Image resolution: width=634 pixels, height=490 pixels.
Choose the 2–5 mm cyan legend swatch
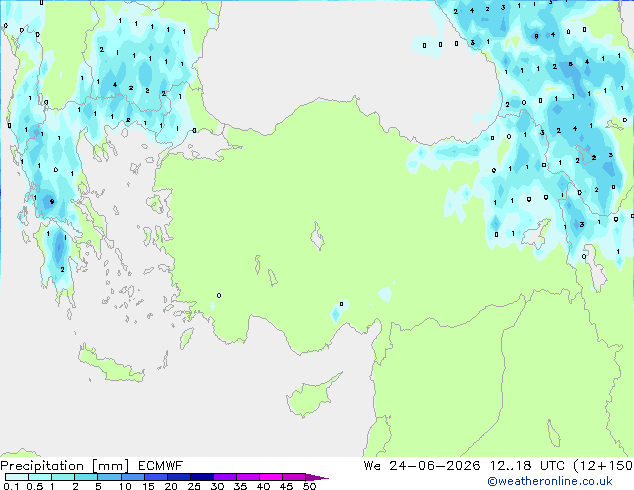86,477
